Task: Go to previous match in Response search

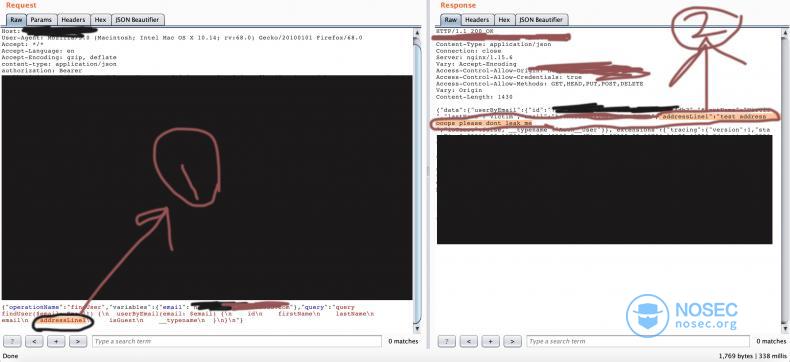Action: pyautogui.click(x=469, y=341)
